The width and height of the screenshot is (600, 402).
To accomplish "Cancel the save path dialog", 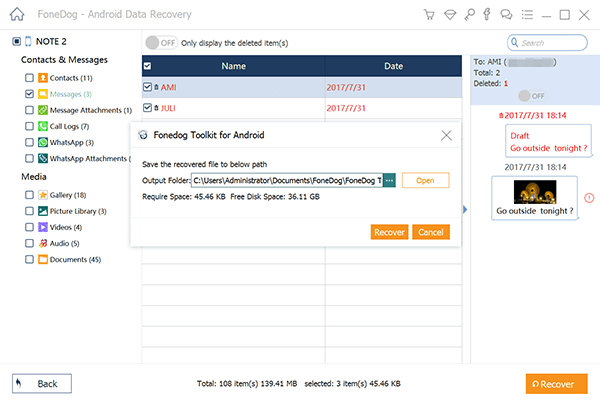I will [430, 232].
